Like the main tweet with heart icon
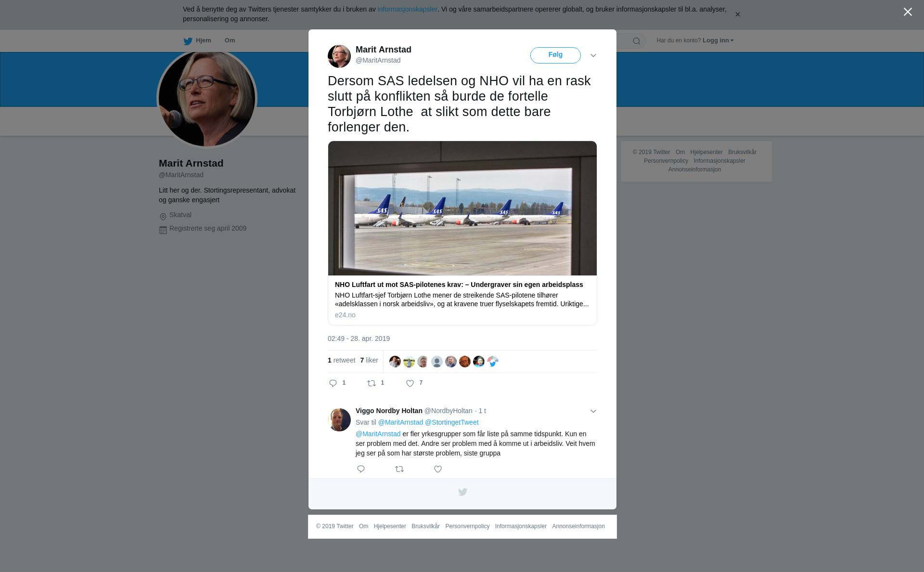 [410, 383]
